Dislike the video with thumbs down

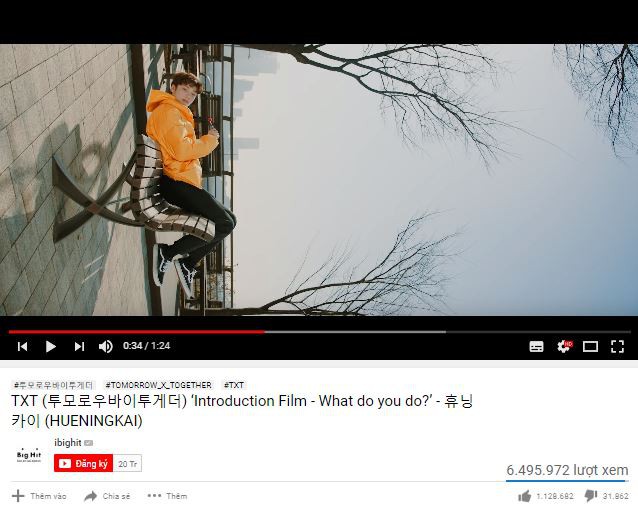606,496
